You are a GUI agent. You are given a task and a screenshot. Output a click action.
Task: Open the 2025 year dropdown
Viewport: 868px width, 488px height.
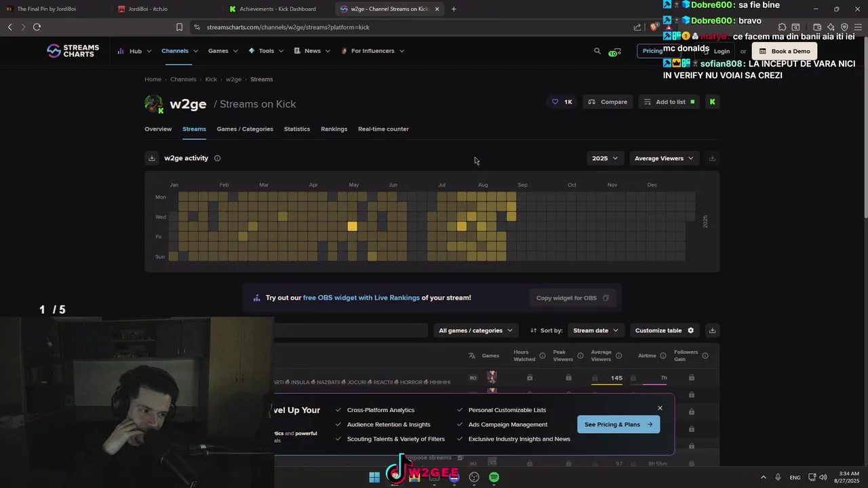click(604, 158)
